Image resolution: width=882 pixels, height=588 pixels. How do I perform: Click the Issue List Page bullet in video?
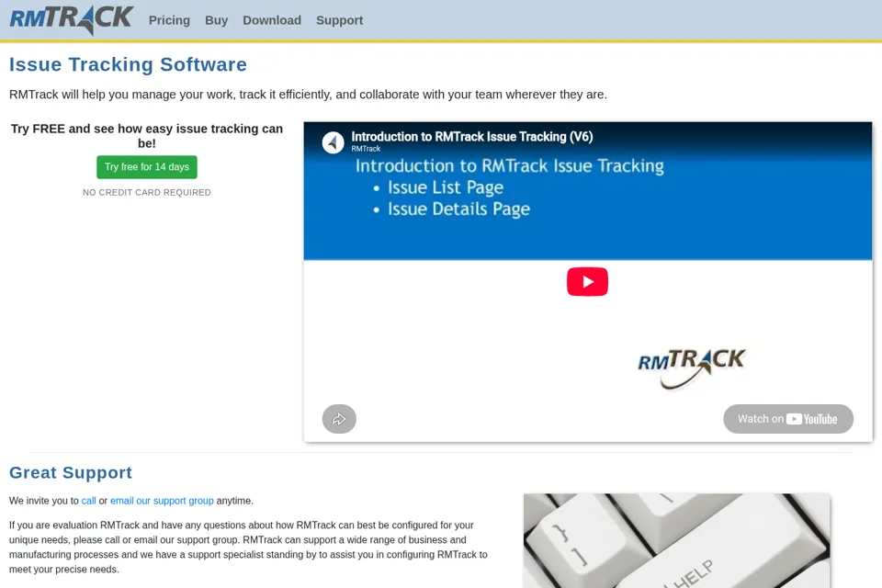coord(445,187)
